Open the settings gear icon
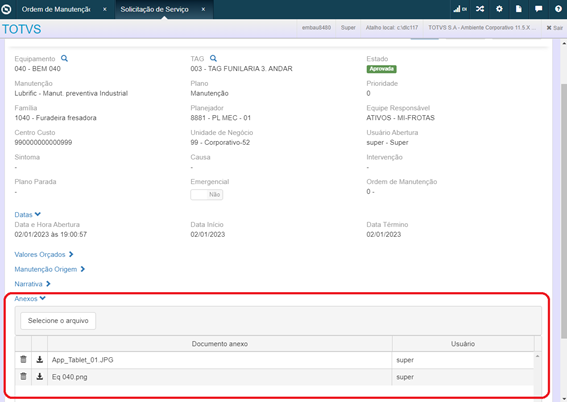The height and width of the screenshot is (402, 567). tap(499, 9)
